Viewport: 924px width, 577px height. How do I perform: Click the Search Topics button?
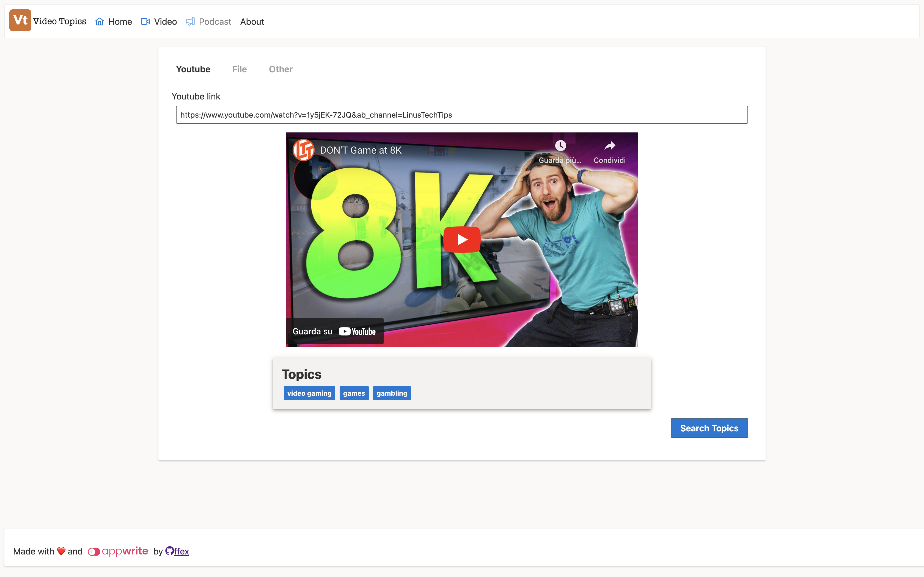[709, 428]
